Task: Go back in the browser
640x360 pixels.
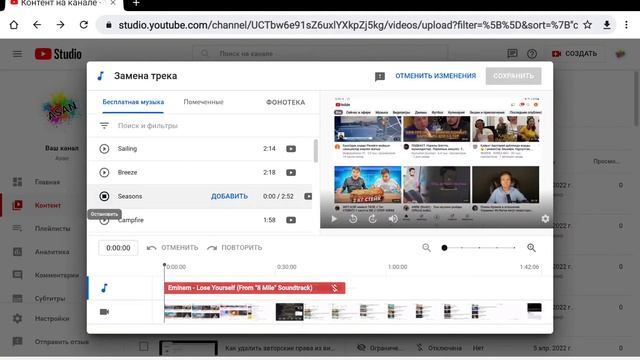Action: (x=37, y=25)
